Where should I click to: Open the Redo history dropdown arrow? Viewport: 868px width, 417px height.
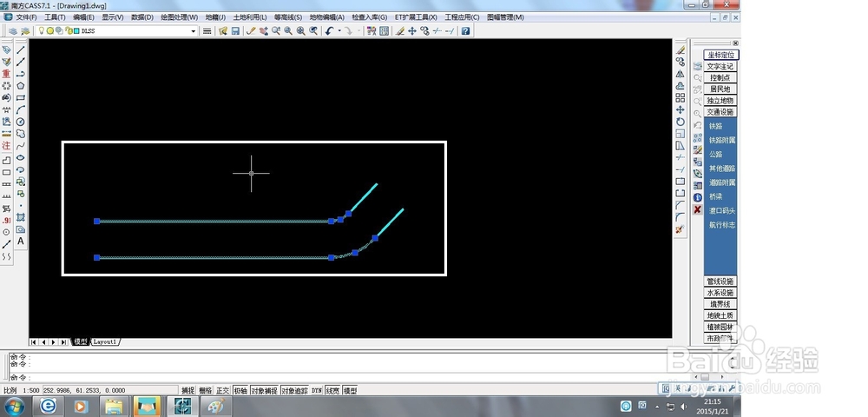(x=358, y=31)
